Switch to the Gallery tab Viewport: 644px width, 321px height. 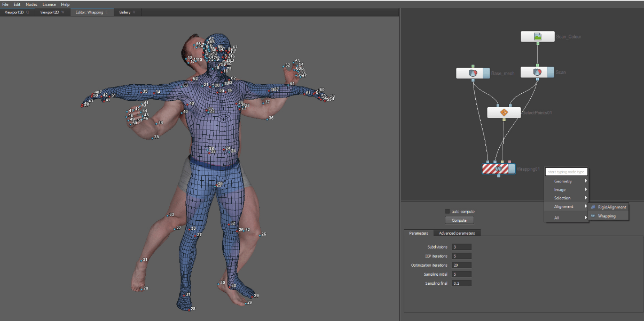(127, 12)
